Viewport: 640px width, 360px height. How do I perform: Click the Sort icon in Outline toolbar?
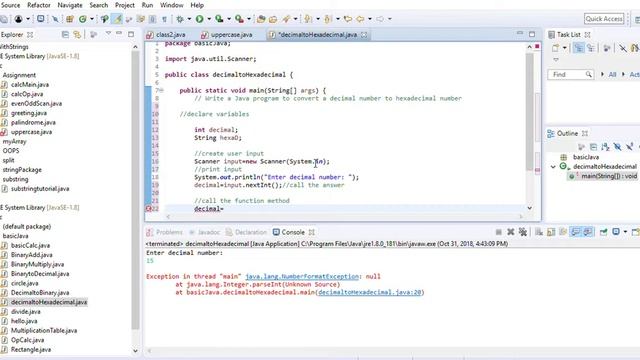click(605, 147)
